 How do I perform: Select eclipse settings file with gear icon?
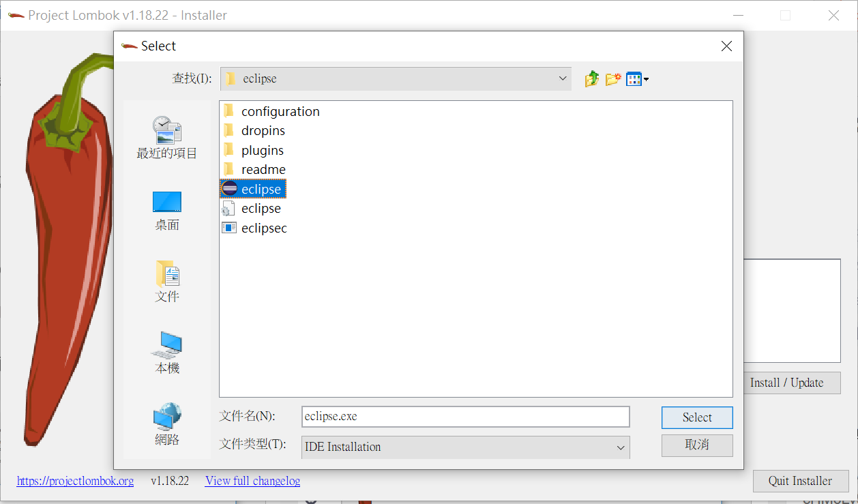point(252,208)
